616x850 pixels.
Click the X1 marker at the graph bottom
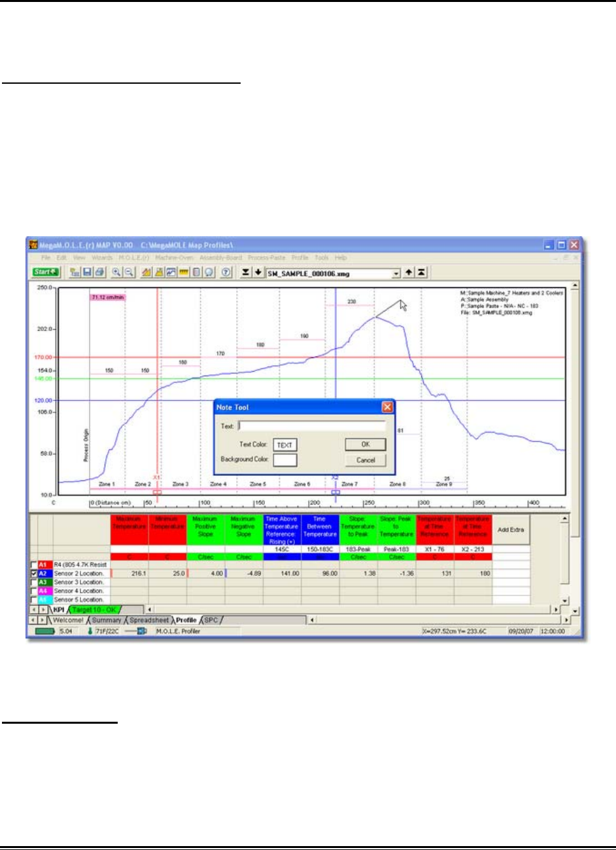click(157, 491)
